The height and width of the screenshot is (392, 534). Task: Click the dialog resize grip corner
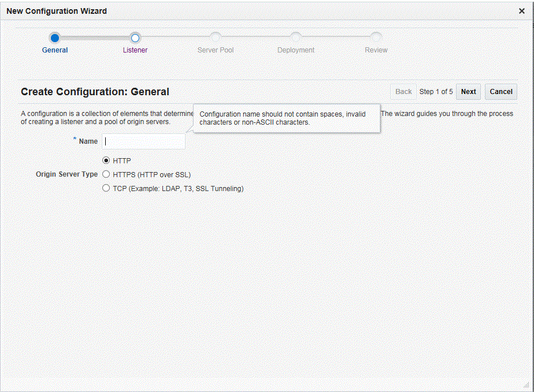526,385
